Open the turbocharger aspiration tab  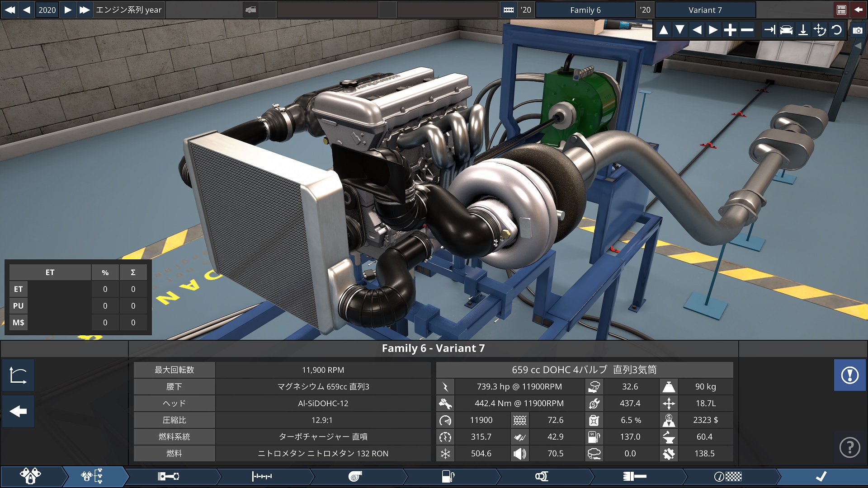[355, 476]
